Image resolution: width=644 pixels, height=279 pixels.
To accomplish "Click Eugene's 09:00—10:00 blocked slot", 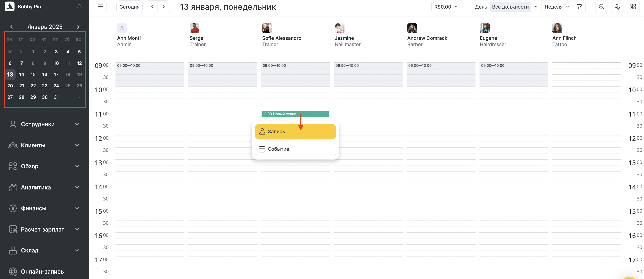I will (x=514, y=74).
